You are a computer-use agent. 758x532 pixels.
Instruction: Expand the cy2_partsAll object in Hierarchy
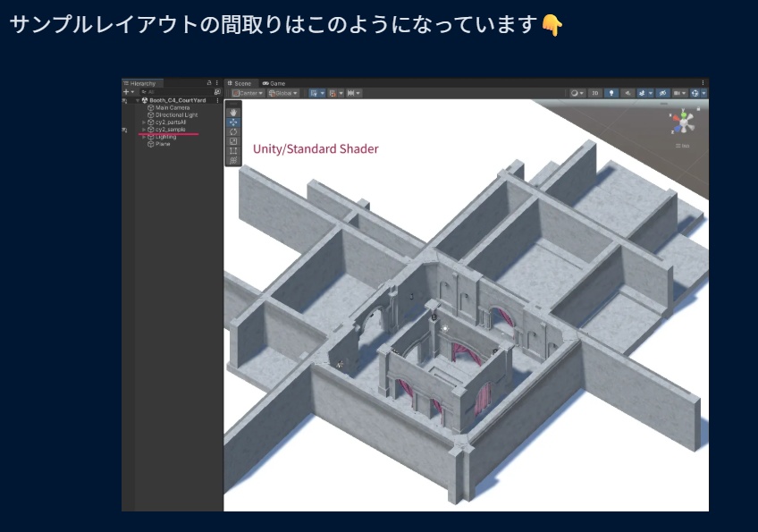pos(145,122)
